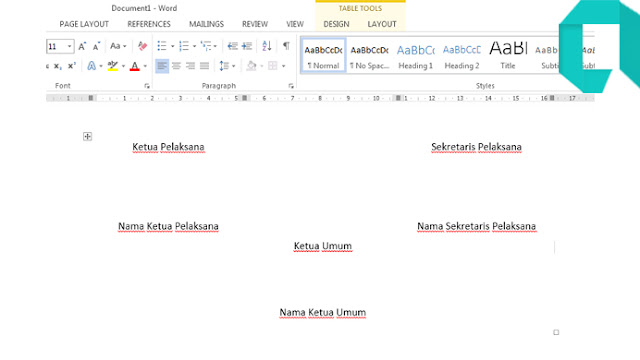The height and width of the screenshot is (360, 640).
Task: Expand font color options
Action: coord(145,66)
